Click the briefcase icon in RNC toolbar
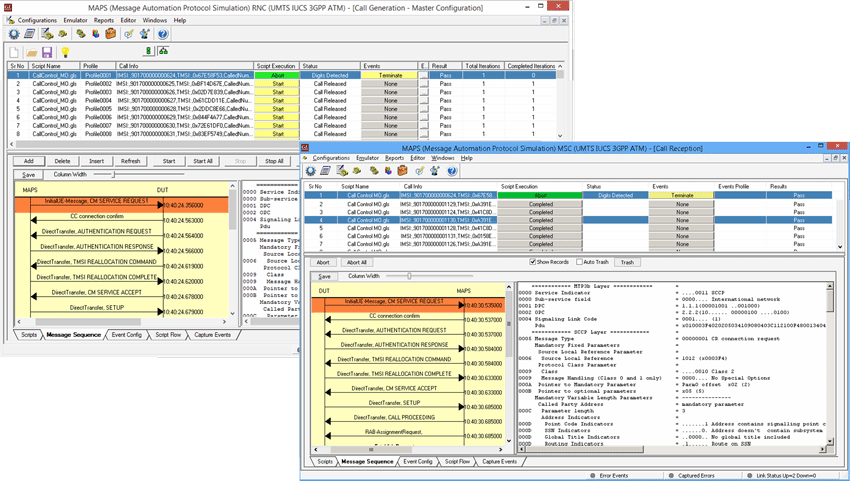Image resolution: width=850 pixels, height=481 pixels. (111, 34)
